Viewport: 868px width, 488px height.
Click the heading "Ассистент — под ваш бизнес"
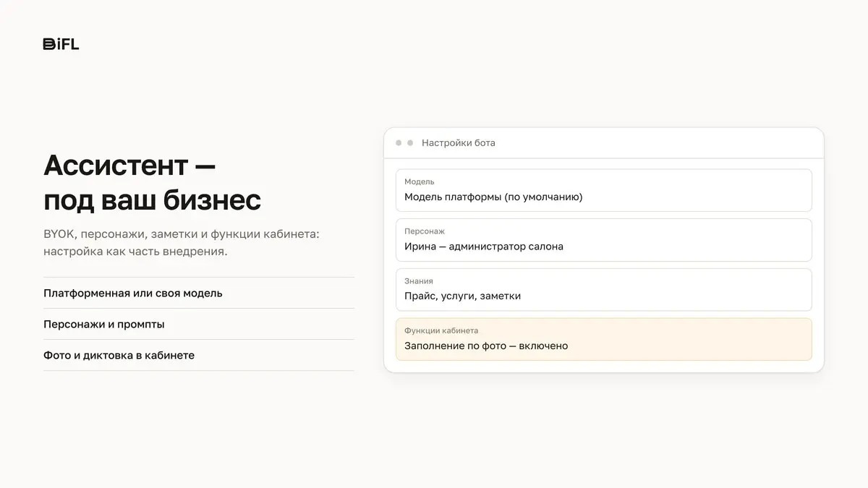152,183
